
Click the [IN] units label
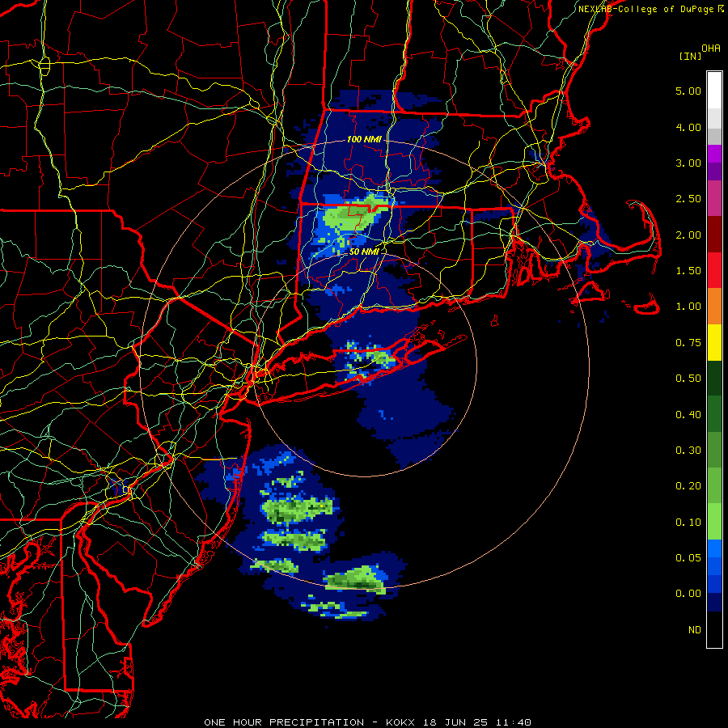tap(690, 56)
